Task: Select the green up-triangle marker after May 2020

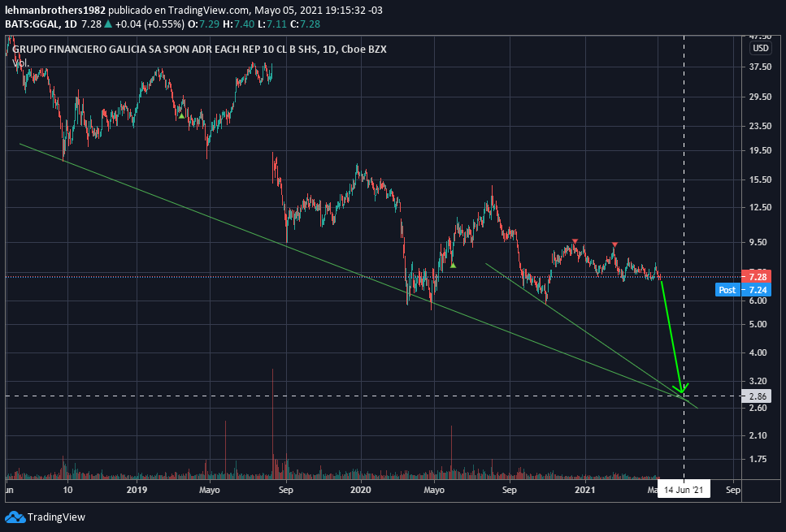Action: click(453, 265)
